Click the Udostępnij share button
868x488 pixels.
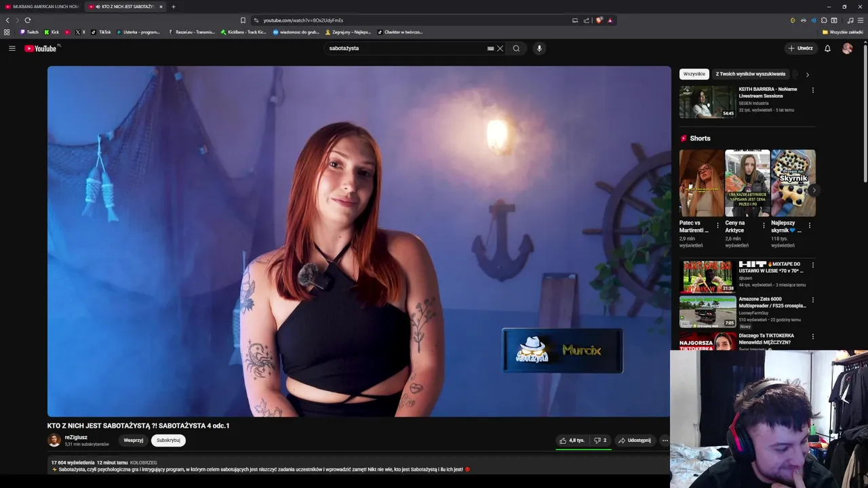(x=635, y=441)
